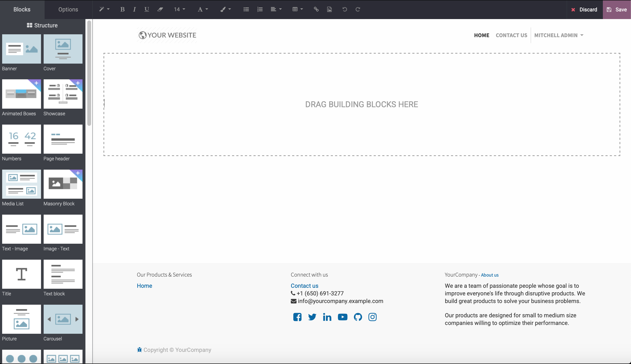This screenshot has width=631, height=364.
Task: Toggle italic text formatting
Action: pyautogui.click(x=134, y=10)
